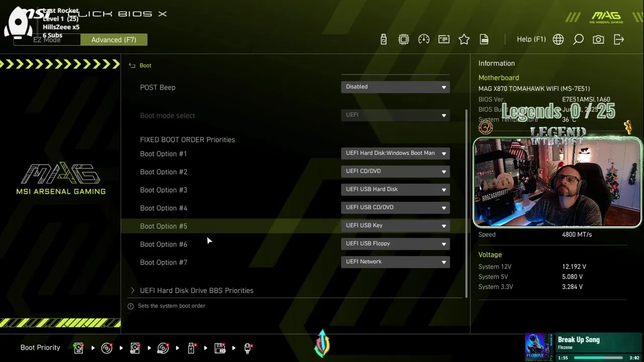Open Boot Option #5 USB Key dropdown
This screenshot has height=362, width=644.
click(x=395, y=225)
